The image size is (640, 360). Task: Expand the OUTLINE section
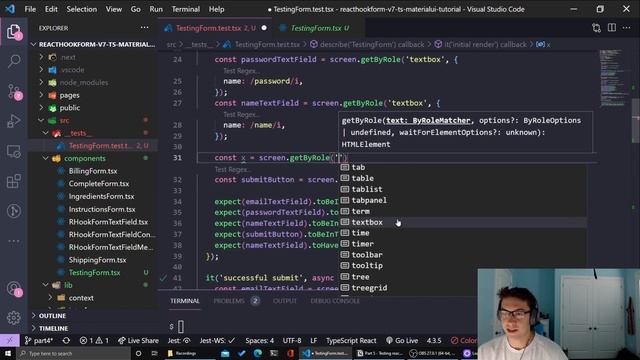coord(92,316)
